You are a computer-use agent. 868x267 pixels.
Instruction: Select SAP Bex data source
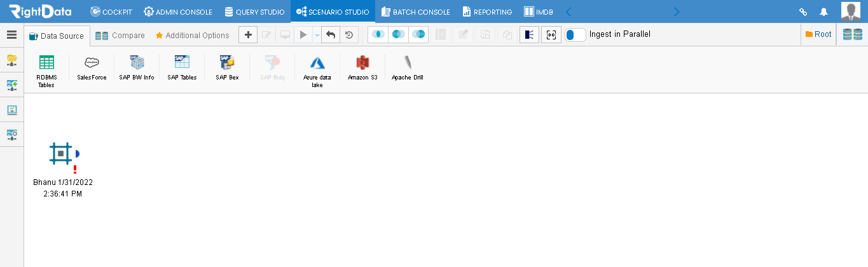click(227, 68)
